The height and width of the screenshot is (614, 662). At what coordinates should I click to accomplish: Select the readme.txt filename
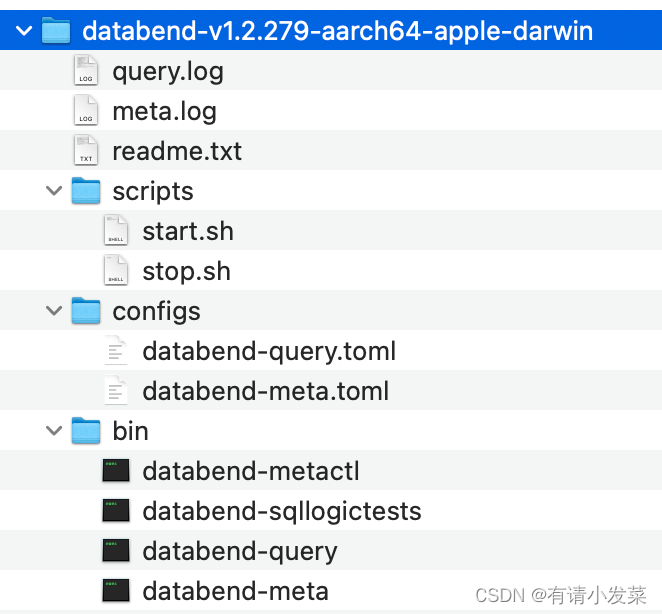pyautogui.click(x=177, y=151)
